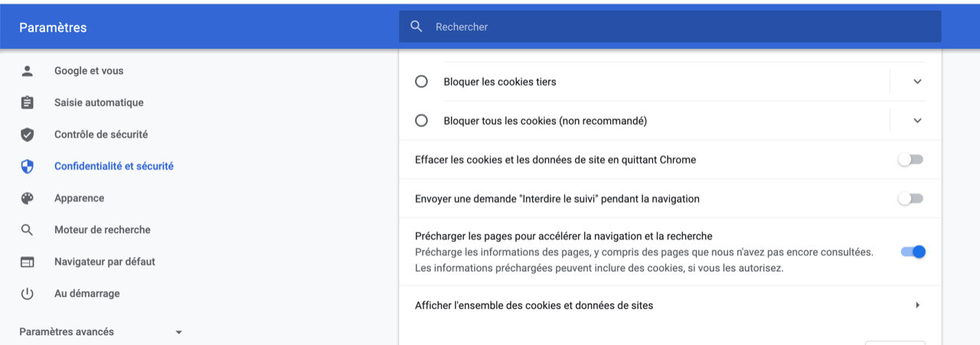Open the Apparence settings section
This screenshot has height=345, width=980.
tap(79, 198)
